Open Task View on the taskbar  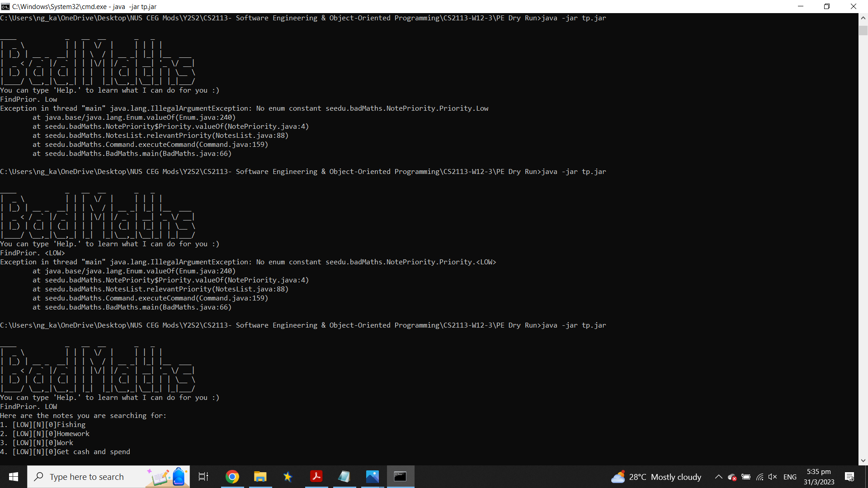[x=203, y=477]
